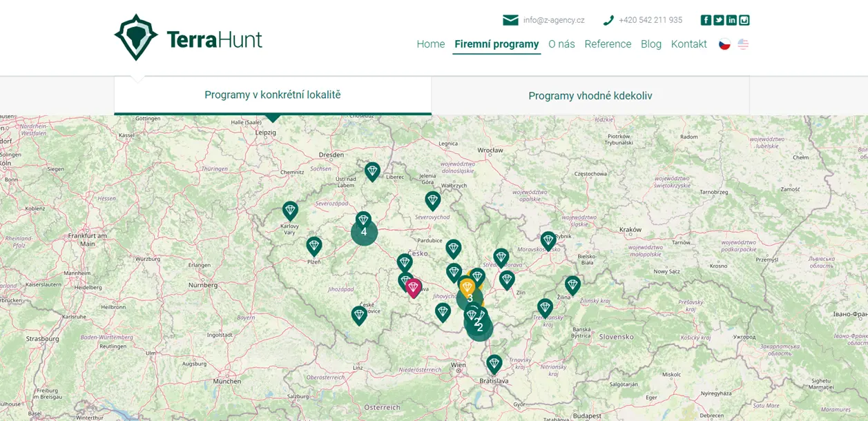Expand the map cluster labeled 3
This screenshot has width=868, height=421.
click(470, 300)
